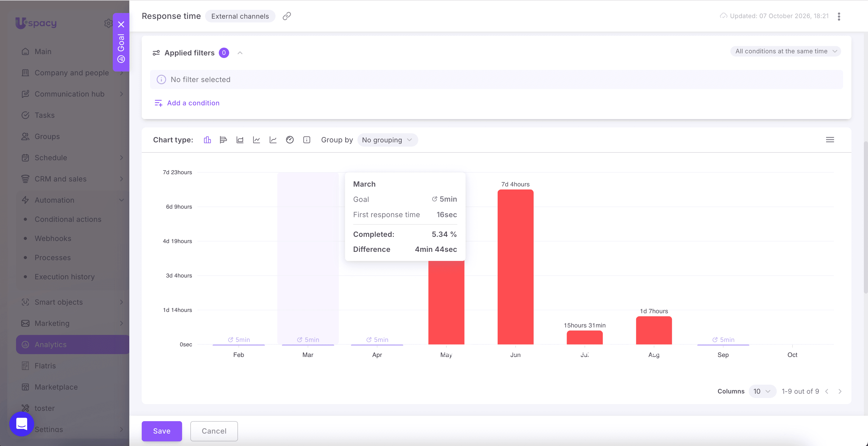The width and height of the screenshot is (868, 446).
Task: Choose the area chart type icon
Action: point(240,140)
